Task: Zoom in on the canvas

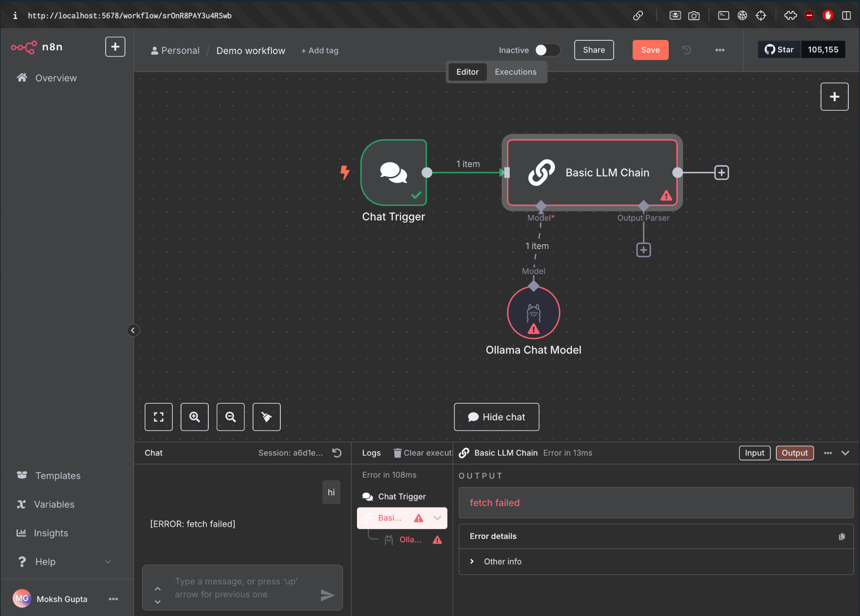Action: (x=194, y=417)
